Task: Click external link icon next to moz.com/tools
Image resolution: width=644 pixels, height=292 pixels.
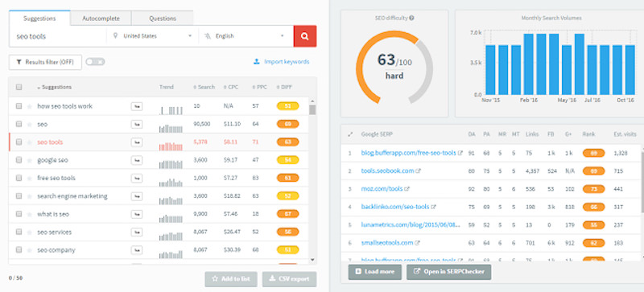Action: click(407, 189)
